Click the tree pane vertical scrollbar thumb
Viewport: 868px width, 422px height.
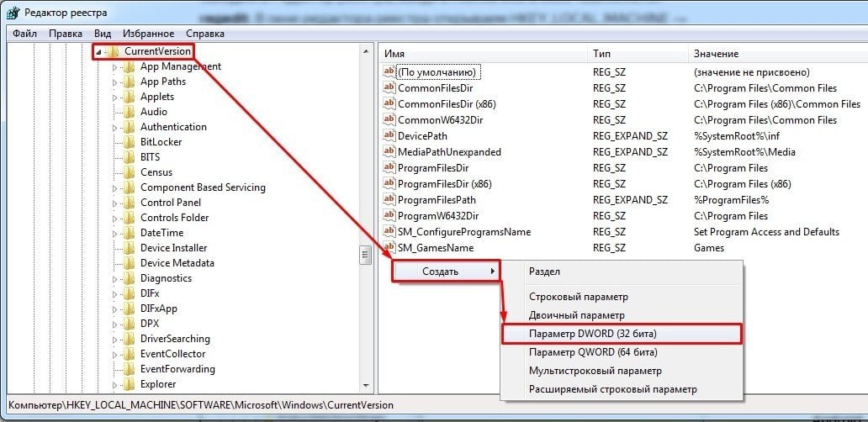[x=366, y=255]
